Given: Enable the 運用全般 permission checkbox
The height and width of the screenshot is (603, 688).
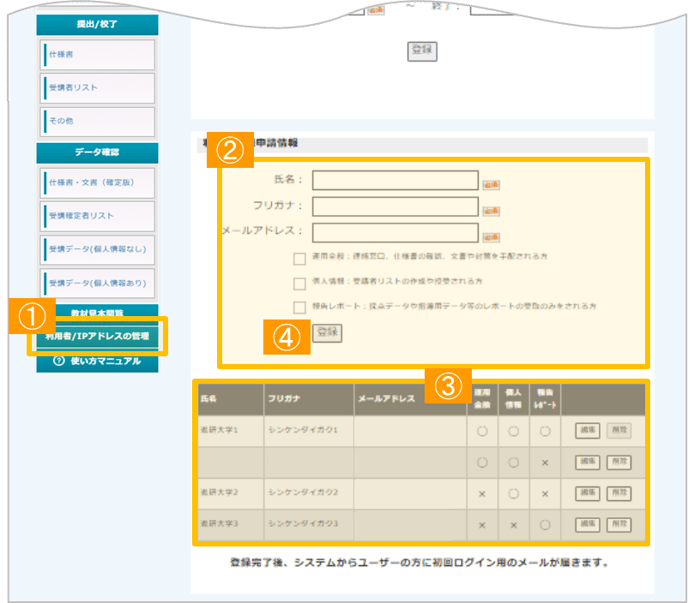Looking at the screenshot, I should (300, 259).
